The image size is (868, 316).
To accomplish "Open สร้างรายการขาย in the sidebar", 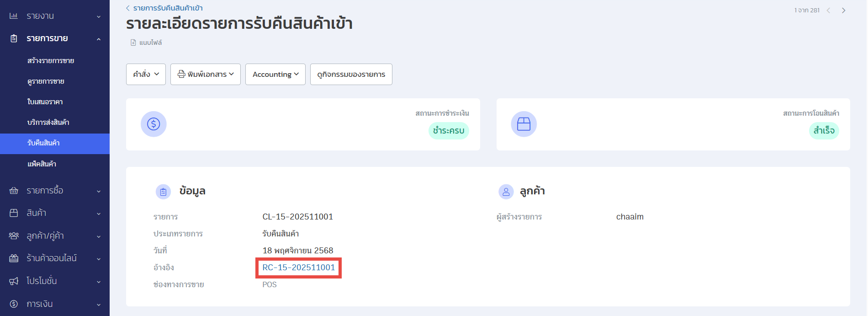I will [x=51, y=61].
